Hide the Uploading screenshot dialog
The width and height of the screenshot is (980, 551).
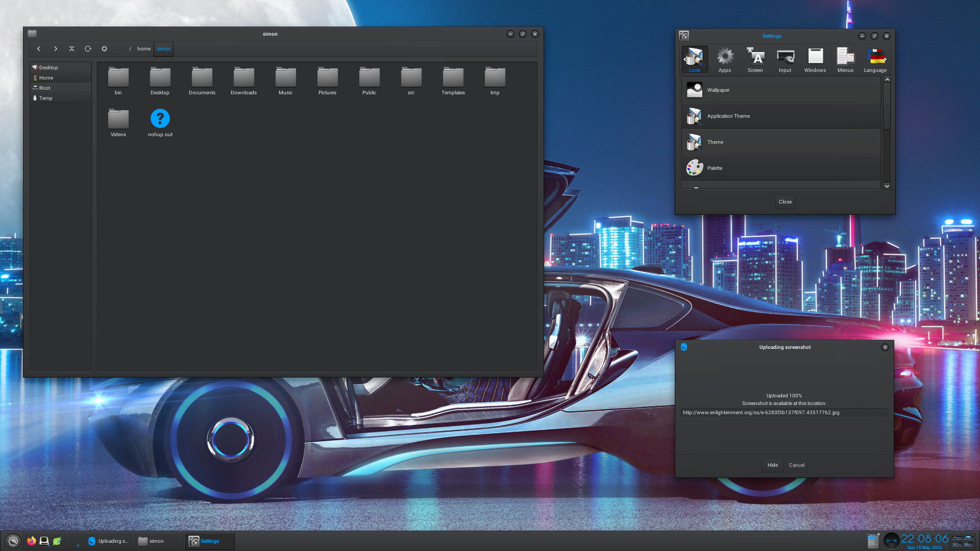click(772, 465)
